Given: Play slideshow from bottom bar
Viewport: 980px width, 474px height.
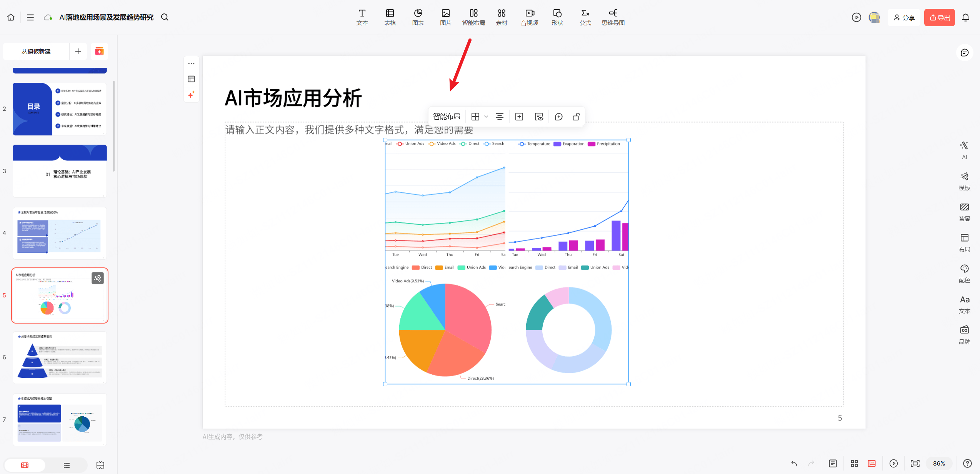Looking at the screenshot, I should tap(893, 464).
